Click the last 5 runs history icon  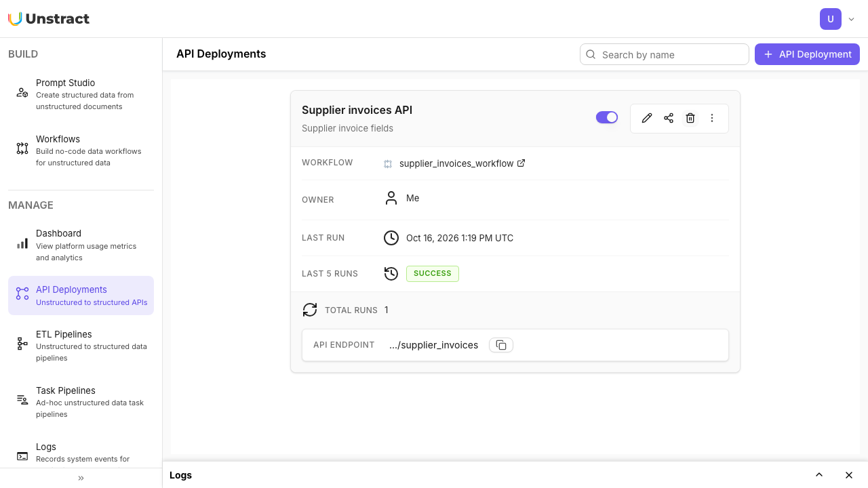point(391,273)
